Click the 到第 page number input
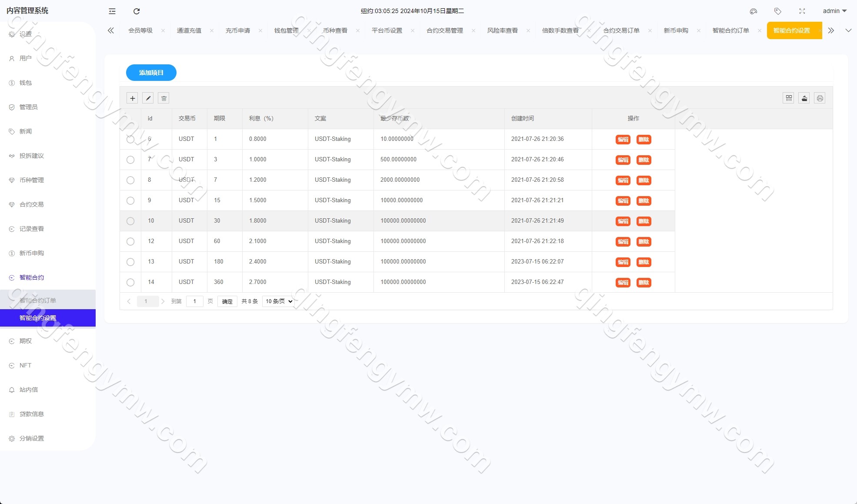 click(195, 301)
